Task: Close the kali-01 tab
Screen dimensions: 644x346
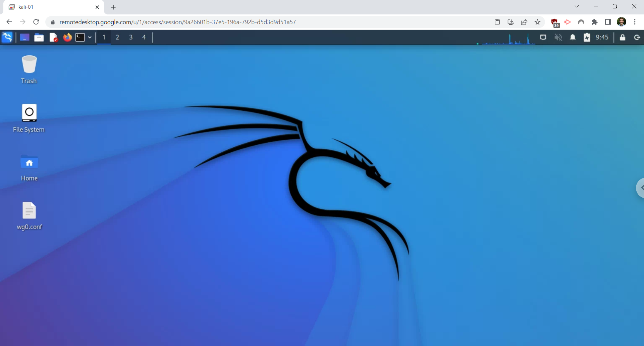Action: (97, 7)
